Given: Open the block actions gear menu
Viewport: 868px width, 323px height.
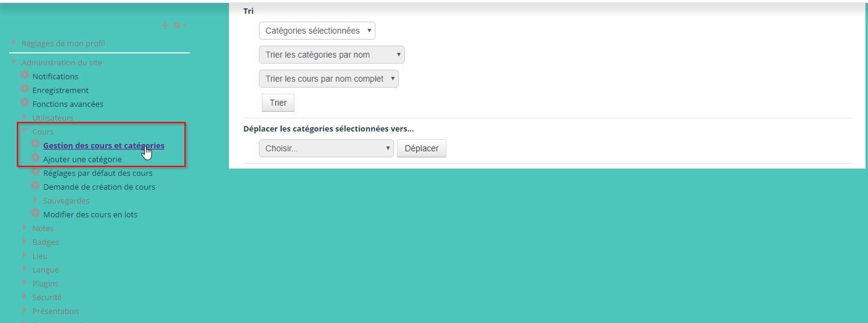Looking at the screenshot, I should [x=178, y=25].
